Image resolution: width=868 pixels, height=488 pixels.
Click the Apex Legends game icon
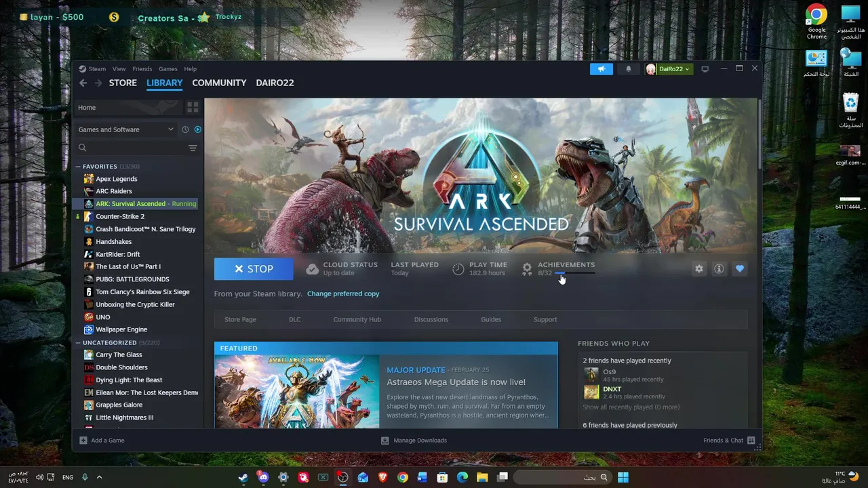89,179
